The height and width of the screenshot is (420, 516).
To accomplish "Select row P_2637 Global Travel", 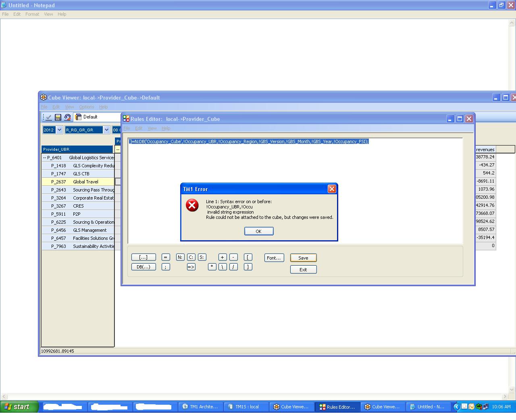I will point(78,182).
